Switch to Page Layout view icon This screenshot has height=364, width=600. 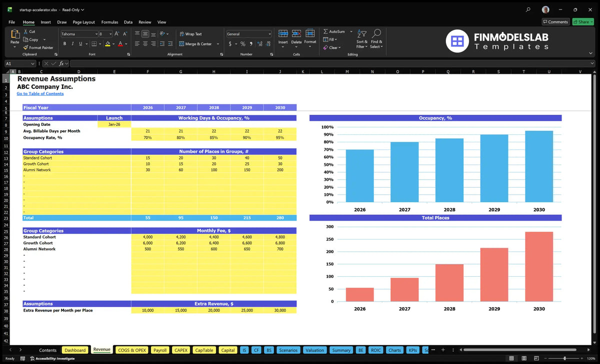(x=523, y=359)
